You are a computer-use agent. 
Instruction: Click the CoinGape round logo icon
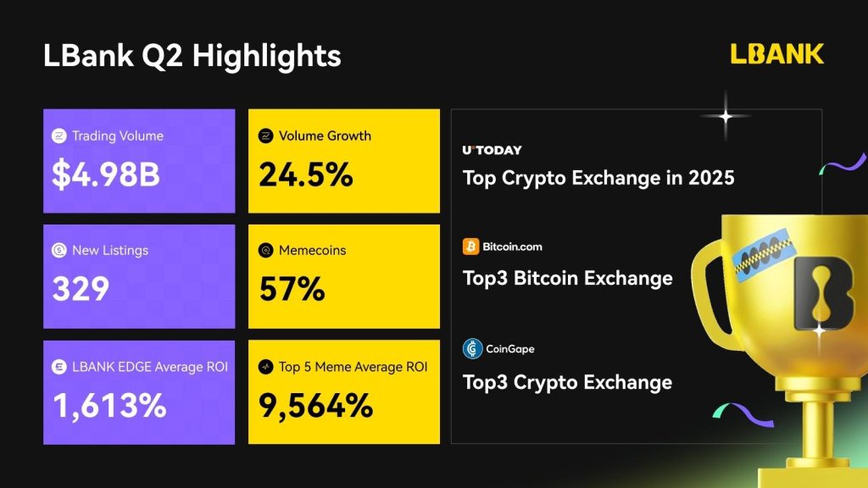click(472, 348)
